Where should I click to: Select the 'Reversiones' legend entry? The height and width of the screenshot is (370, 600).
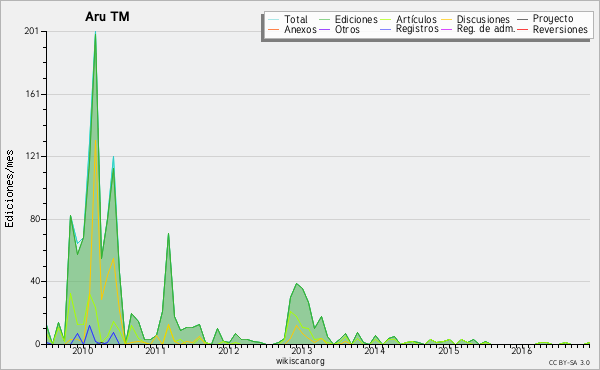click(552, 29)
